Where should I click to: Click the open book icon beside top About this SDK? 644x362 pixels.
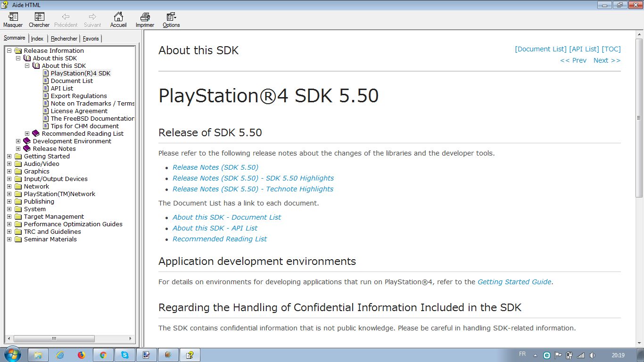[27, 58]
